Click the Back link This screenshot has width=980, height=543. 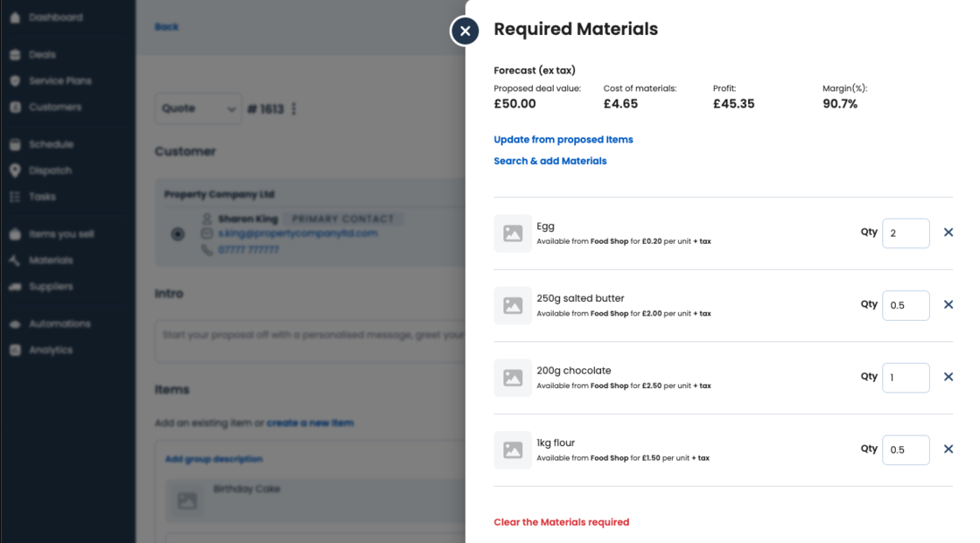(166, 27)
